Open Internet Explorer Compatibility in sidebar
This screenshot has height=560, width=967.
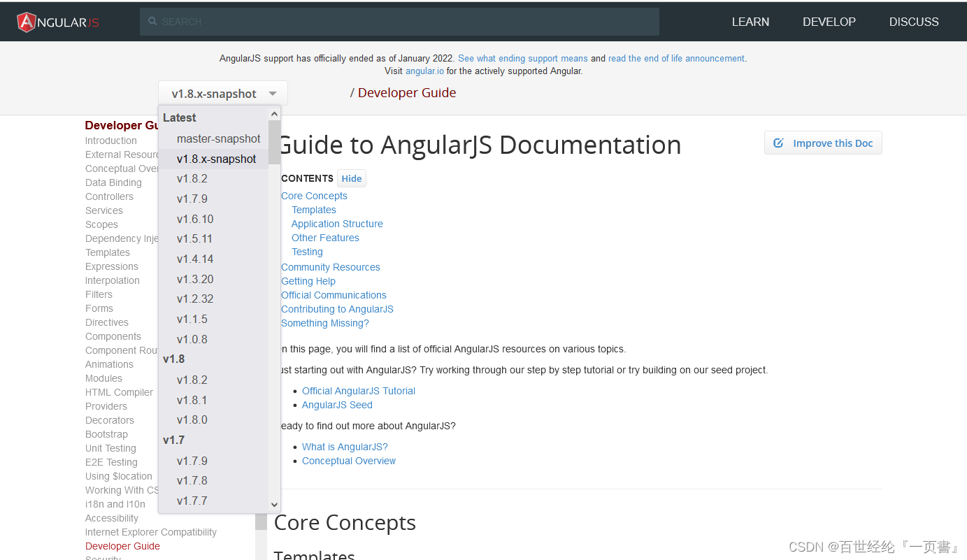(x=151, y=532)
